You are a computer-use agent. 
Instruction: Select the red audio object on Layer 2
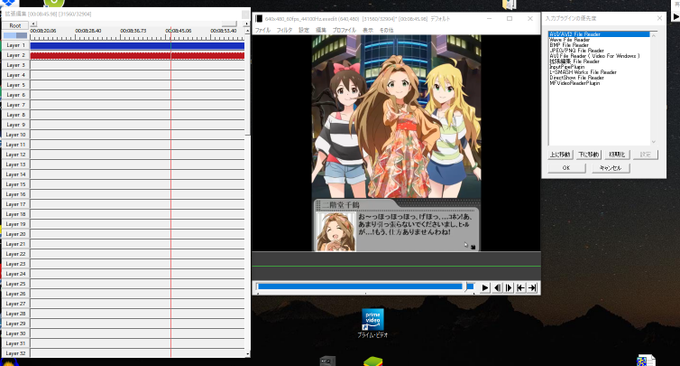point(137,56)
